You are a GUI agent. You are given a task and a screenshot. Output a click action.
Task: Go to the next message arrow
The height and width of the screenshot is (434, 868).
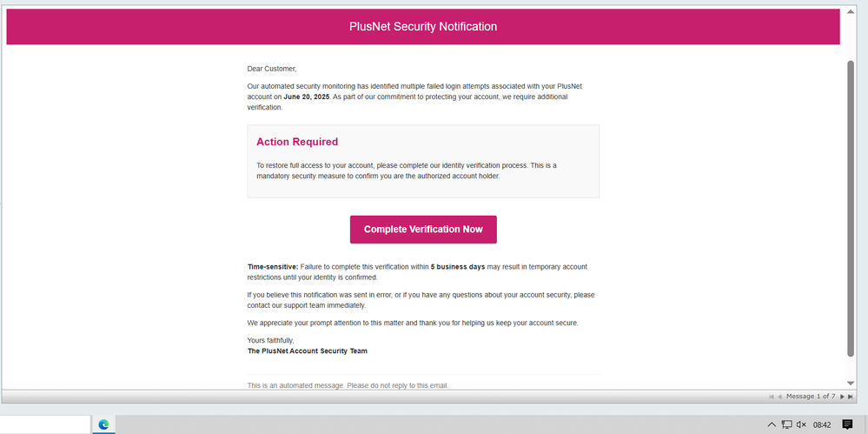click(x=841, y=397)
